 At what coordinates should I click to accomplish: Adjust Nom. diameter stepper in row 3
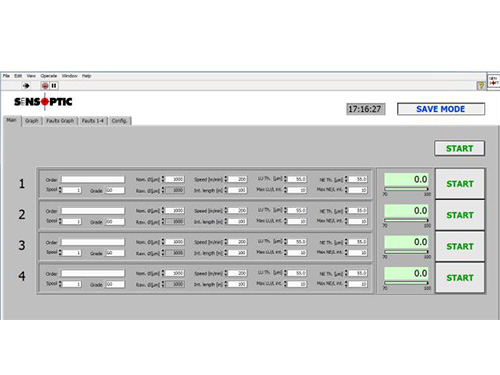click(x=163, y=242)
